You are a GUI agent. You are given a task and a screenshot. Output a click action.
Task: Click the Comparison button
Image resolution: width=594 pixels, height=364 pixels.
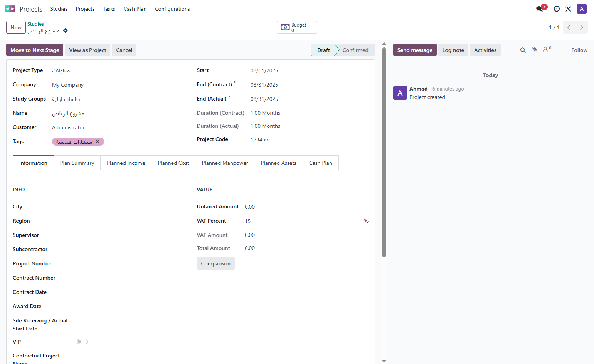(x=216, y=263)
